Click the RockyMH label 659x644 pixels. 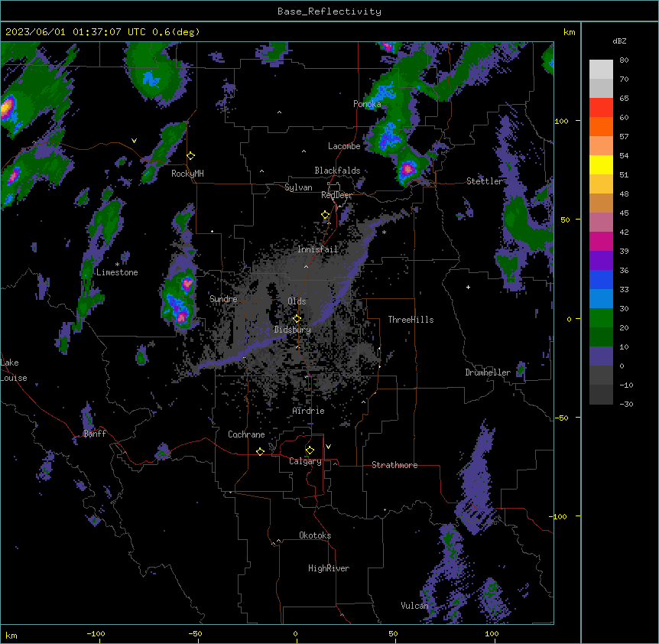pyautogui.click(x=187, y=174)
